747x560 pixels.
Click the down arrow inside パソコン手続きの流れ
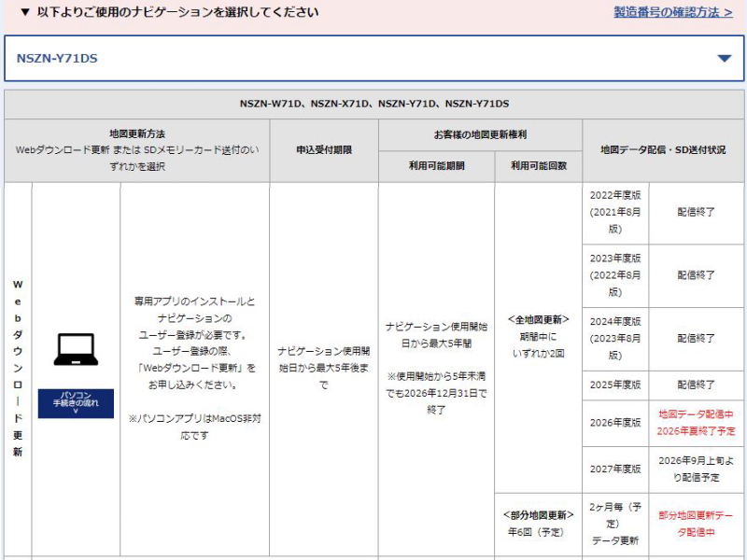click(x=75, y=409)
